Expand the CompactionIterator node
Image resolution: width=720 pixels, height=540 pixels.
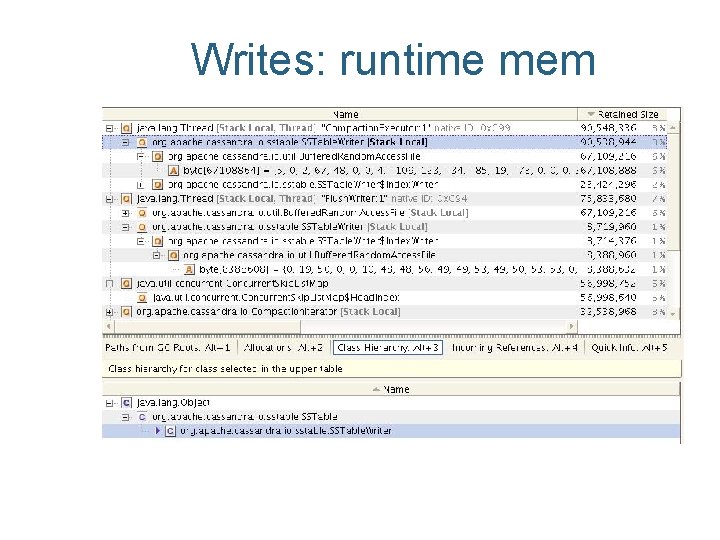pyautogui.click(x=109, y=313)
